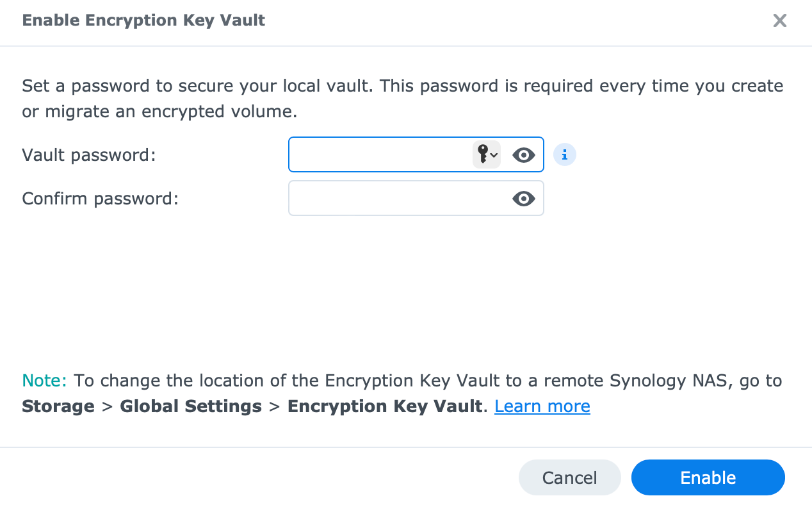Show the Vault password characters

524,154
